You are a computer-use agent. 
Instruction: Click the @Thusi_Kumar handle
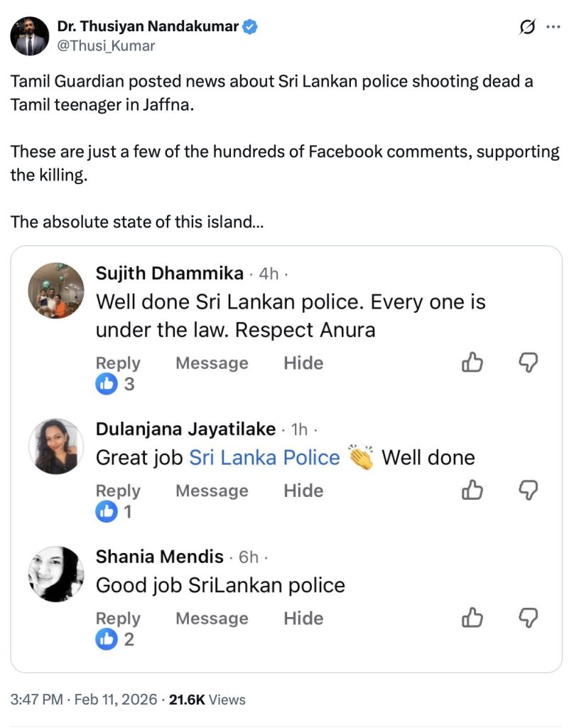click(x=106, y=45)
